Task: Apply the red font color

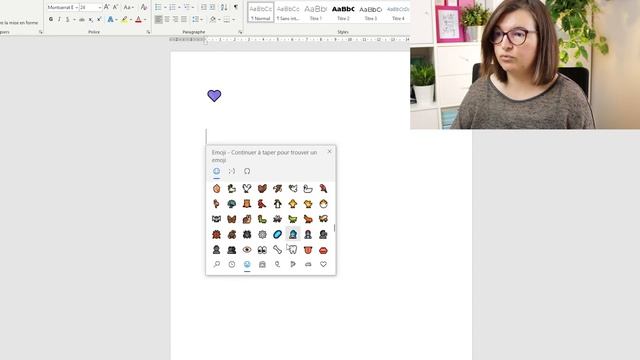Action: (138, 19)
